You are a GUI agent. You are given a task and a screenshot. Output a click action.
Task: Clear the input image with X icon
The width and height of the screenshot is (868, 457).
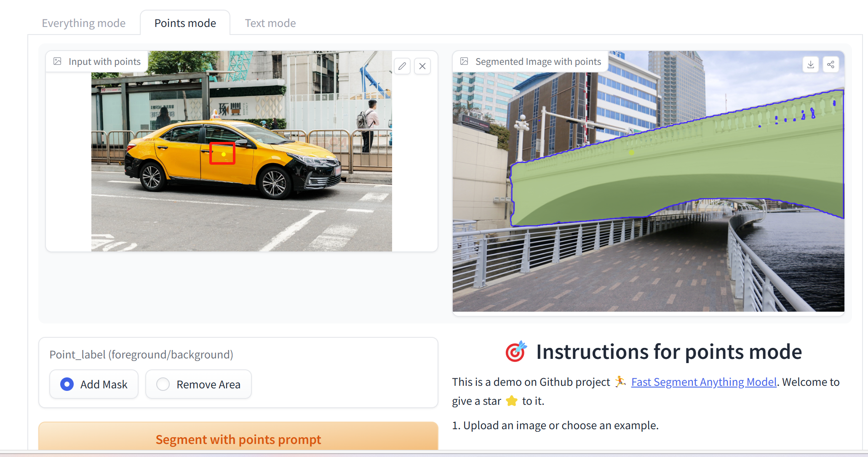422,66
